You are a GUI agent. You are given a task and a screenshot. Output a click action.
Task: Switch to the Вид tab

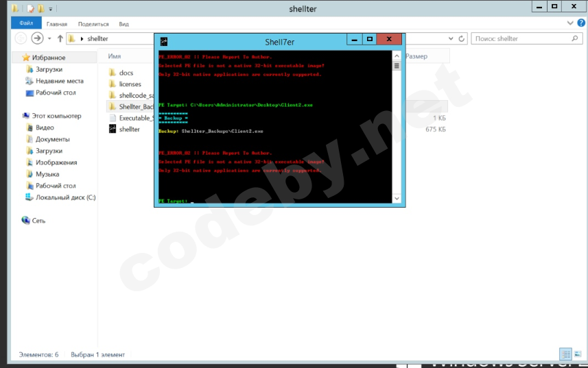pos(124,24)
